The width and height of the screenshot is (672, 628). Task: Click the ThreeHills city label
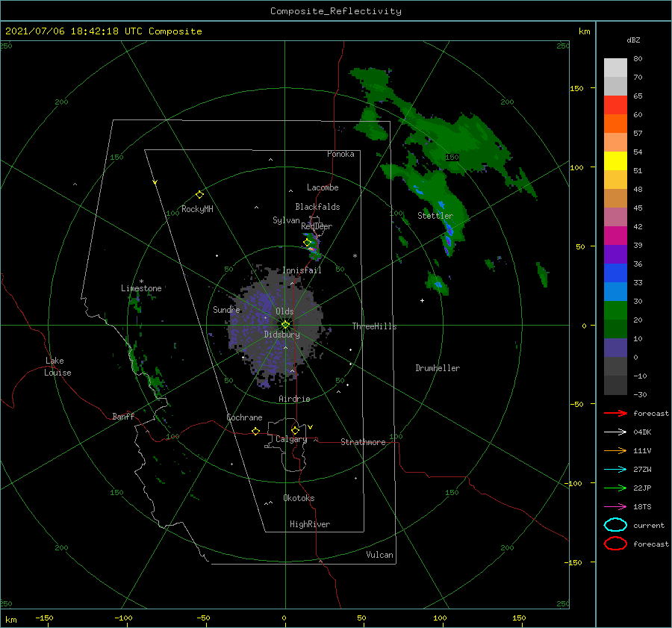(375, 326)
